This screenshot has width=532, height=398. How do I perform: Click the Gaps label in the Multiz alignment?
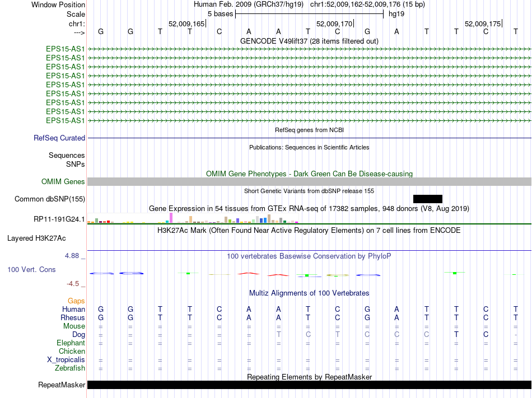(x=76, y=301)
